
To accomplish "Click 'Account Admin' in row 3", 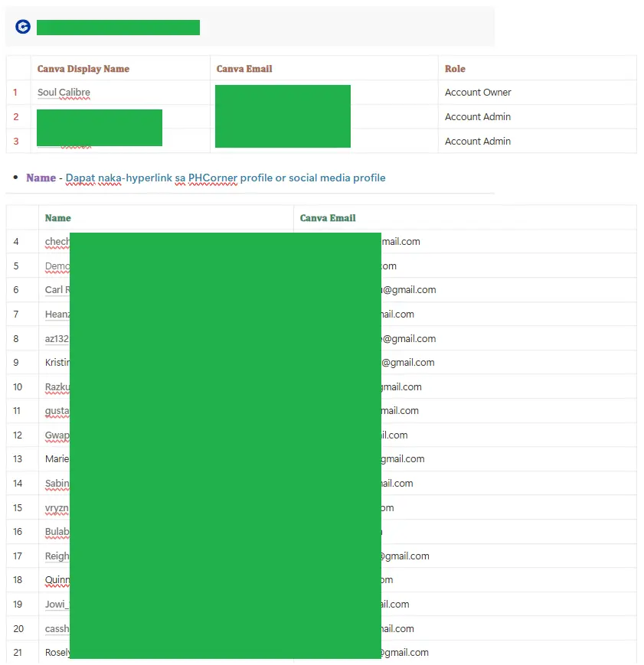I will click(x=478, y=142).
